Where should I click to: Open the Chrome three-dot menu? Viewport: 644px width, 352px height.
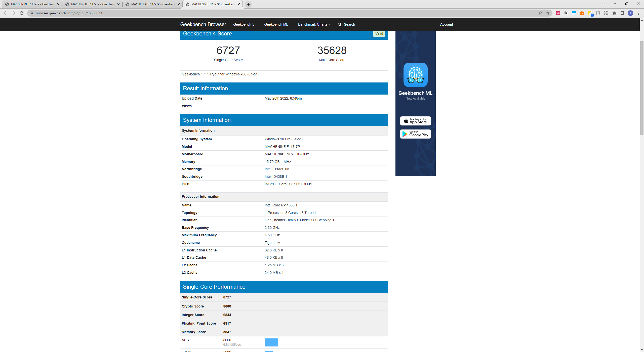coord(638,13)
